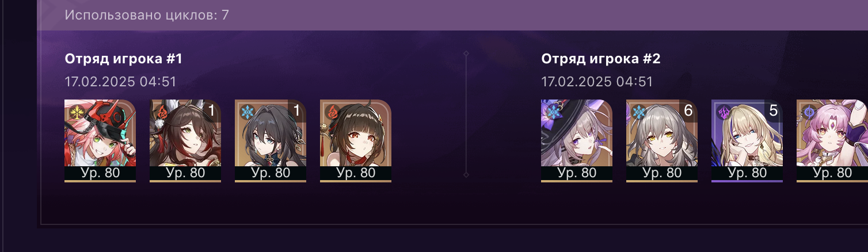
Task: Click the eidolon badge 1 on the fox-eared character
Action: [x=211, y=110]
